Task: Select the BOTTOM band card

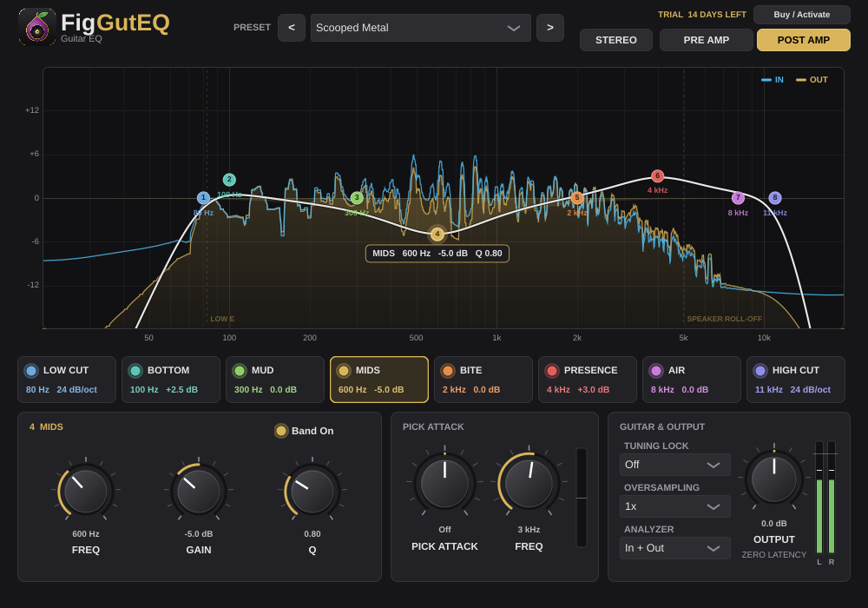Action: pos(171,380)
